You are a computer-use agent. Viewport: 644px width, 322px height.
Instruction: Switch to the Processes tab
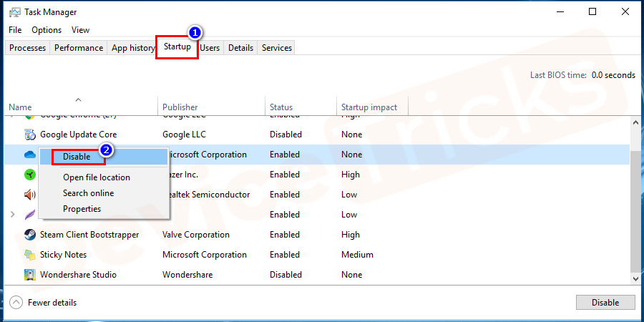tap(27, 48)
